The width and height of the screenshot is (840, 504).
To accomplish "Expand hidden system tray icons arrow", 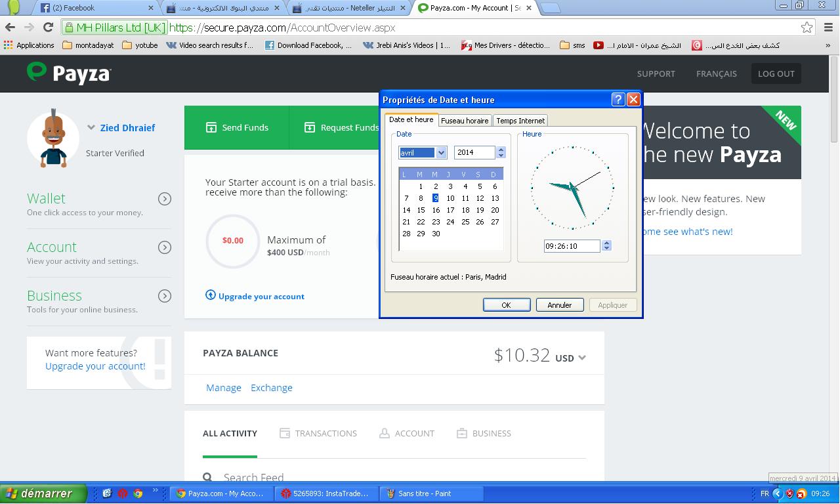I will (778, 493).
